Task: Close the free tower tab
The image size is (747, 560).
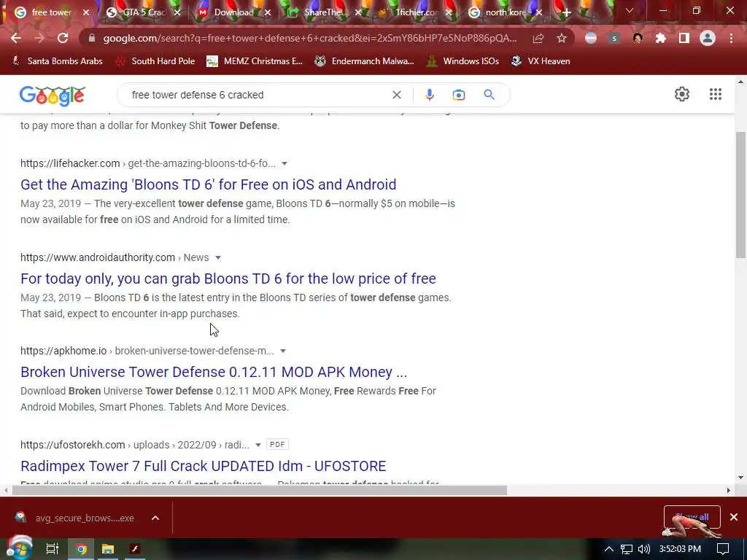Action: pyautogui.click(x=86, y=12)
